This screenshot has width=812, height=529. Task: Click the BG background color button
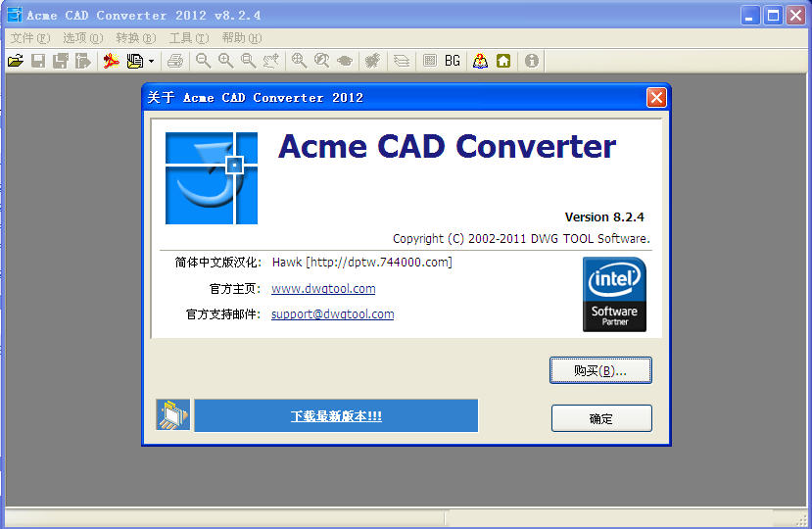[453, 61]
